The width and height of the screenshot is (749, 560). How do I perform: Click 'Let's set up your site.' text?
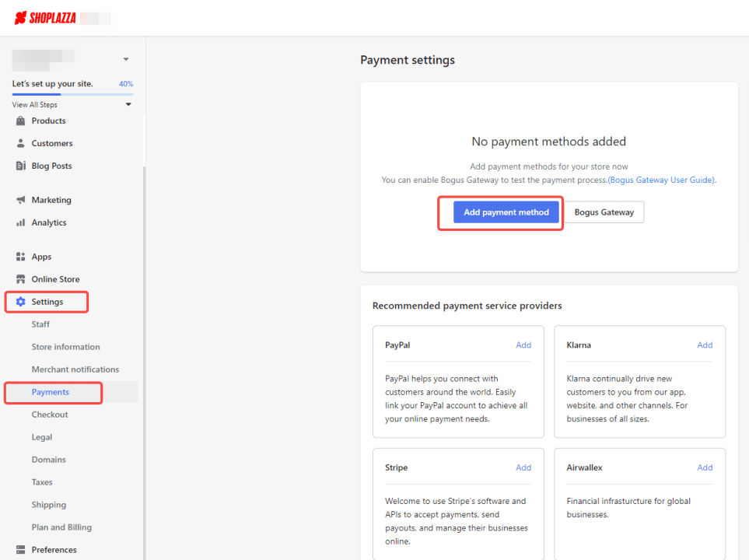[x=53, y=84]
